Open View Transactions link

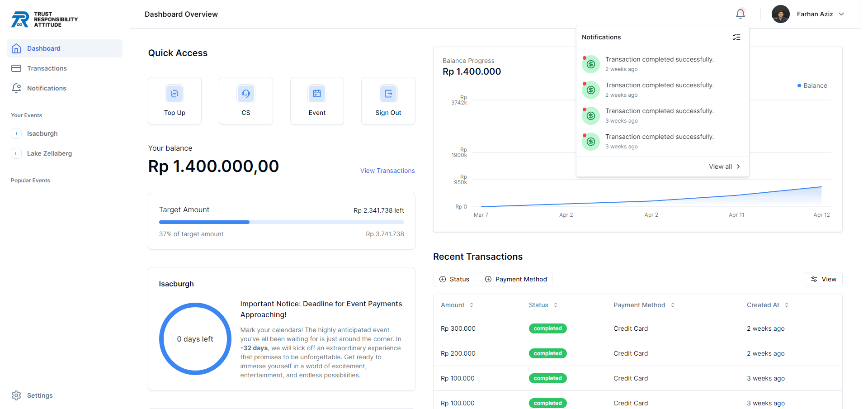387,171
